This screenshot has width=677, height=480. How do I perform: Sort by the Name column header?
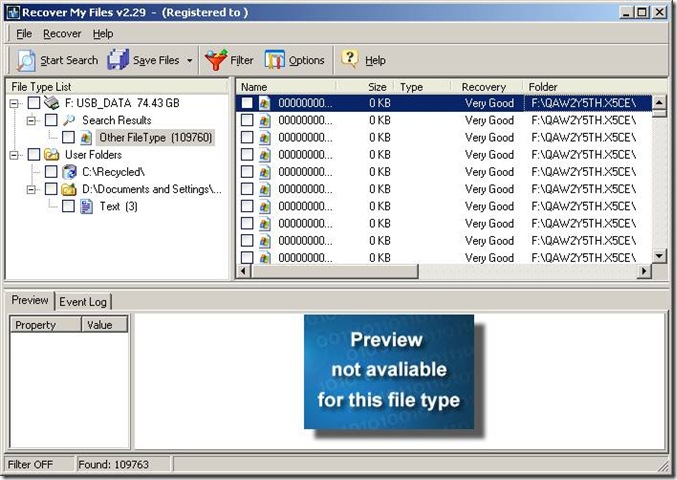point(287,87)
